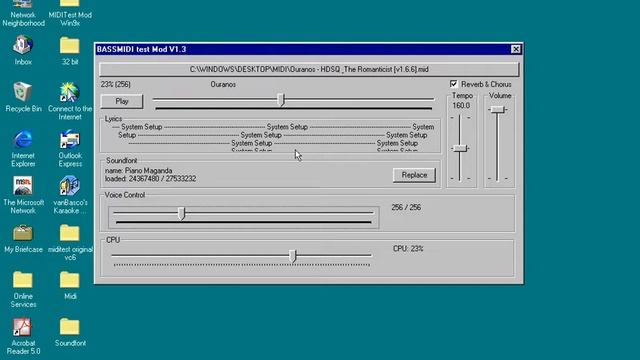Click the MIDI file path button
This screenshot has height=360, width=640.
(309, 69)
